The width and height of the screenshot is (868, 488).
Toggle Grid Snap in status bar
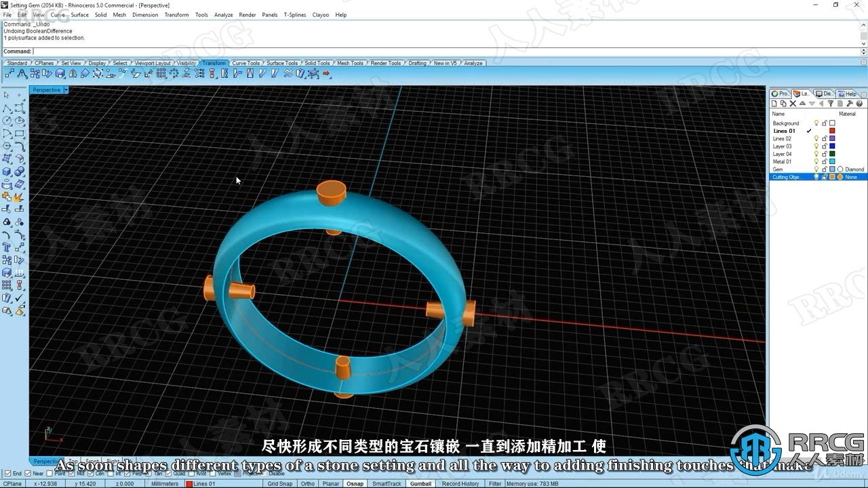coord(280,483)
